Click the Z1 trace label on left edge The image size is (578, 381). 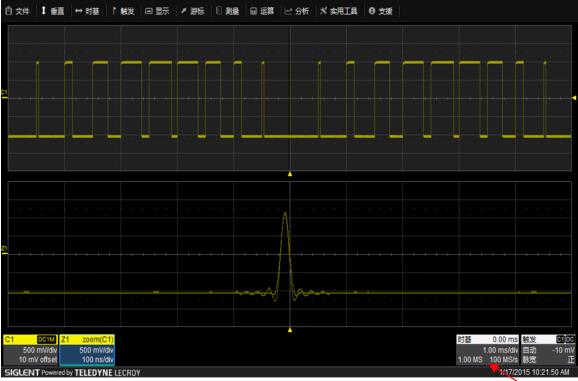(x=4, y=249)
